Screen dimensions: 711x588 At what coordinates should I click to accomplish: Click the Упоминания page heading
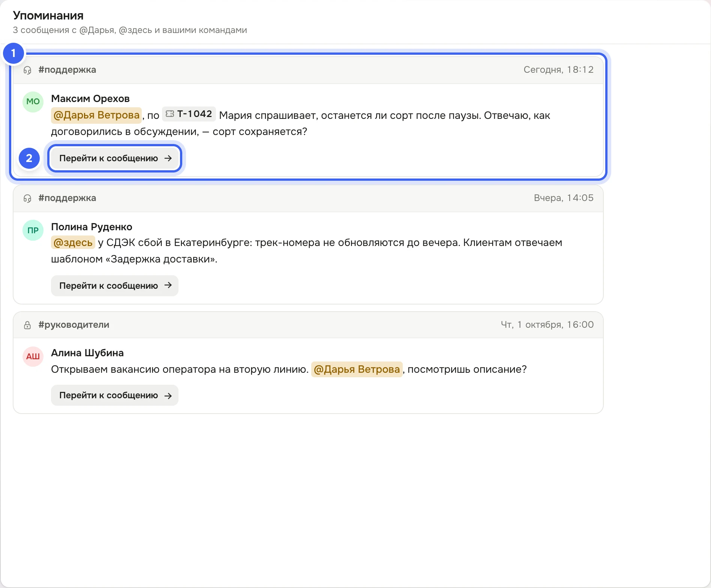click(x=48, y=15)
